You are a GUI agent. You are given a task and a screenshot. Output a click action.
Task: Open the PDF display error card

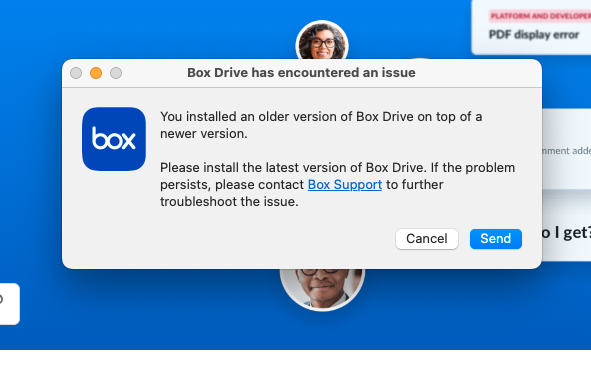tap(533, 26)
